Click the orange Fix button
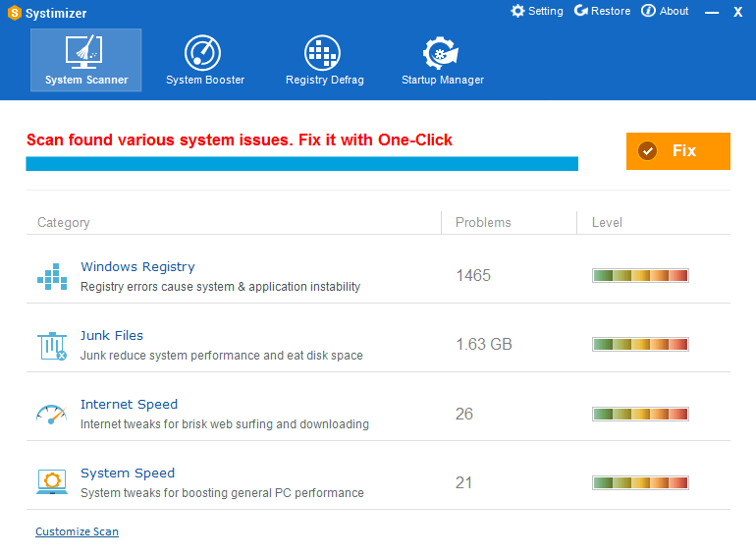Viewport: 756px width, 558px height. pyautogui.click(x=677, y=151)
